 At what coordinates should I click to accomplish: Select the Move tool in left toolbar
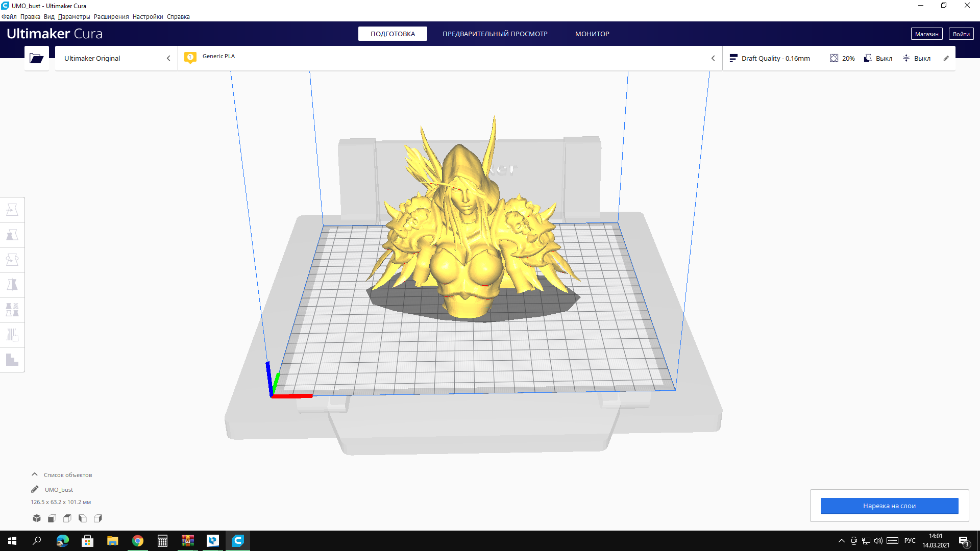12,210
